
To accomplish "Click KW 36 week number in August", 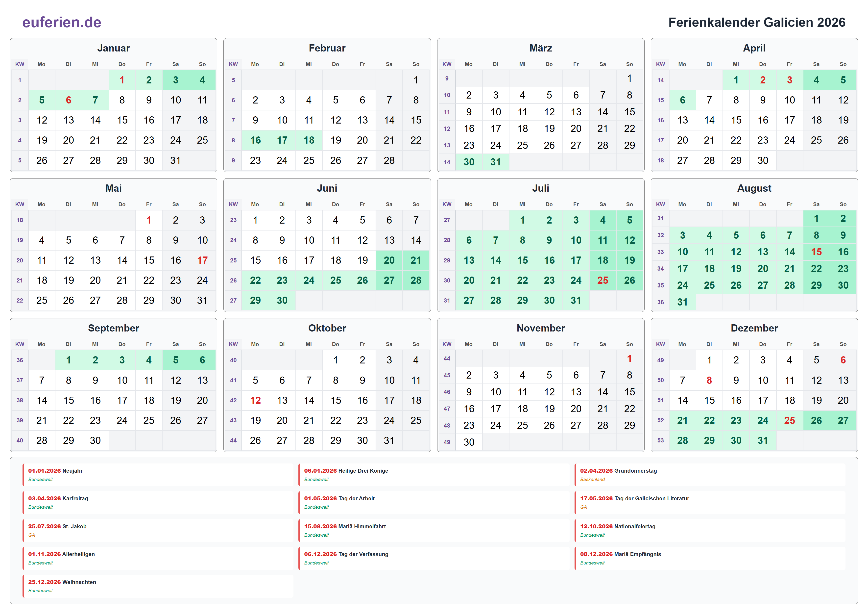I will click(660, 302).
